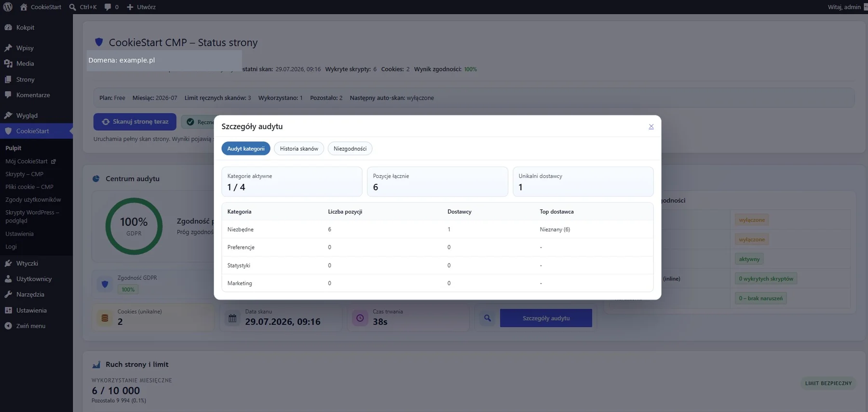
Task: Switch to the Niezgodności tab
Action: coord(350,149)
